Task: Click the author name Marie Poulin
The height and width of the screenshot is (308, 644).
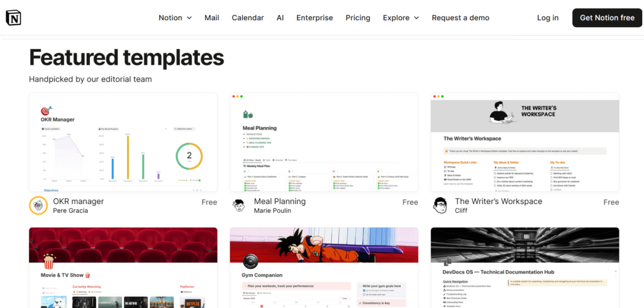Action: (x=272, y=211)
